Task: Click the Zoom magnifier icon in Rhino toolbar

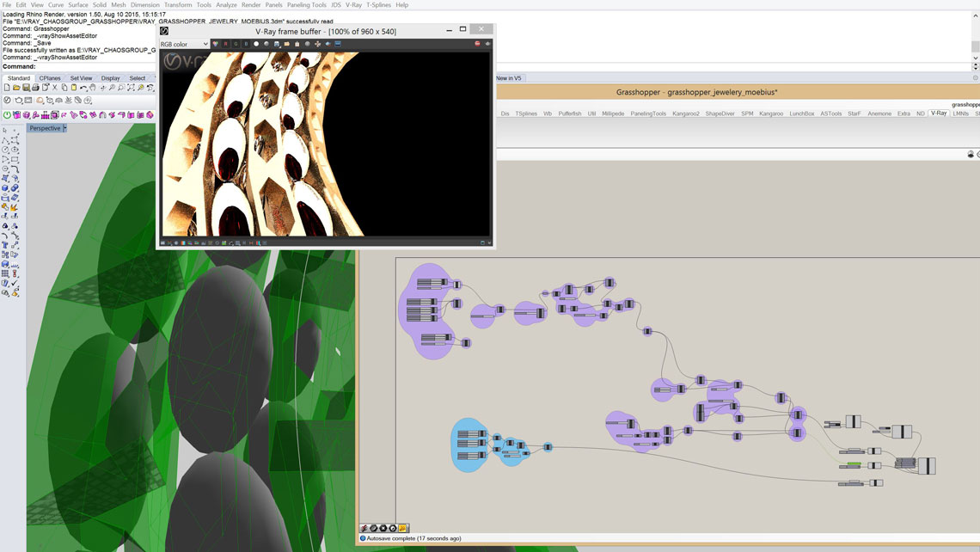Action: 112,89
